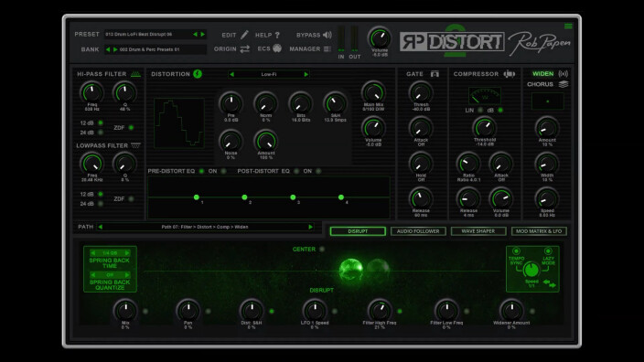Click the distortion waveform display

click(179, 123)
